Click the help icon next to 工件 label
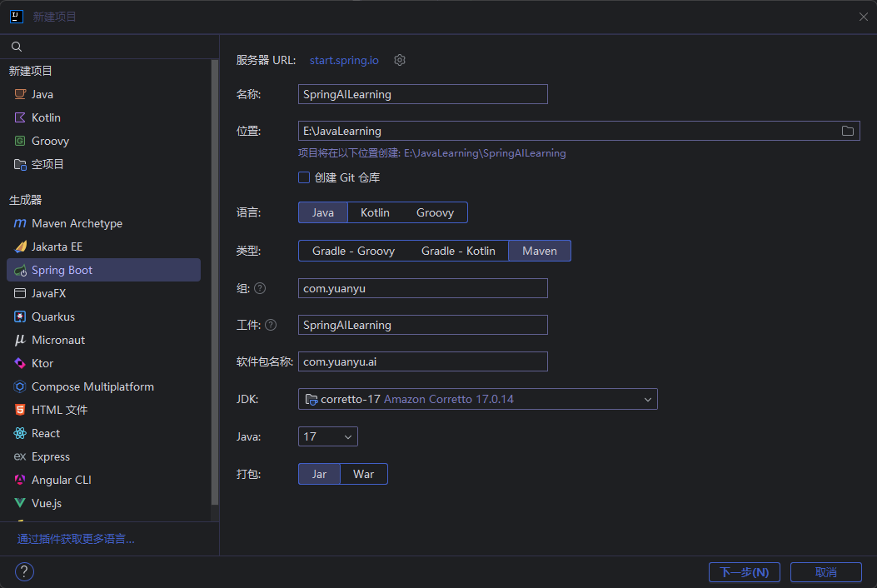This screenshot has width=877, height=588. pos(270,325)
